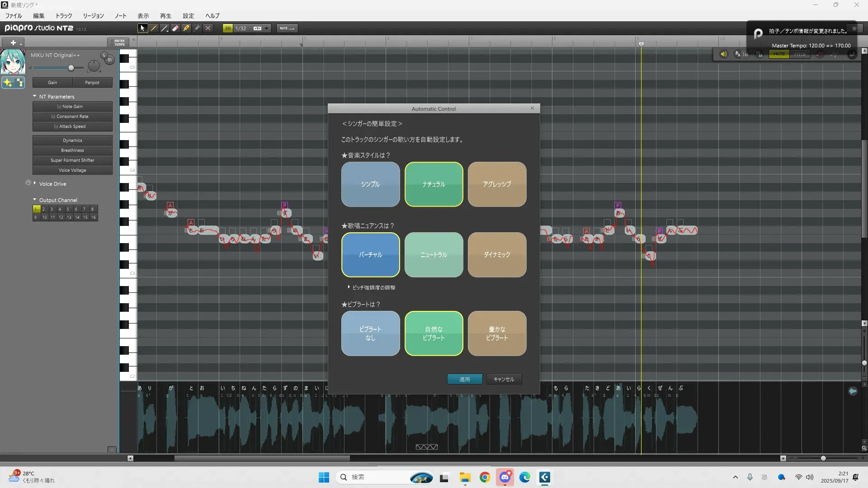Toggle the grid snap button

point(228,28)
